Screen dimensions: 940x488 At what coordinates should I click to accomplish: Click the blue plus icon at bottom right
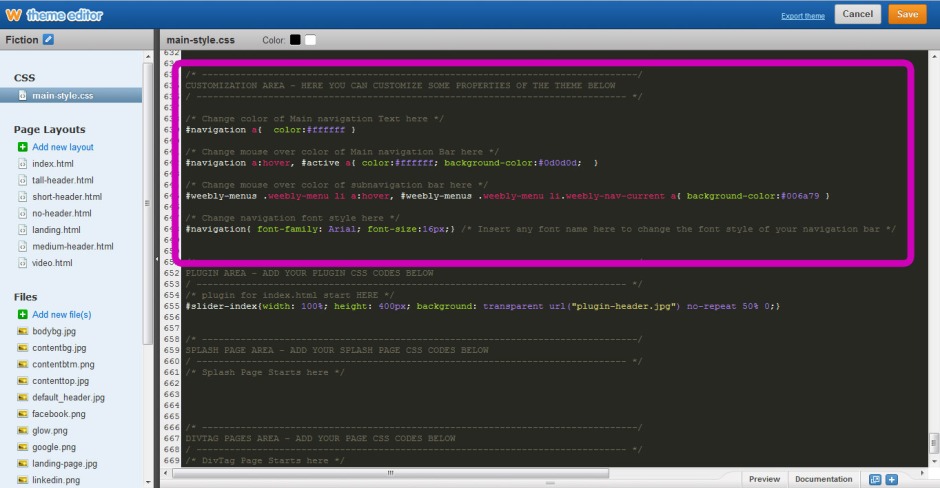coord(892,480)
